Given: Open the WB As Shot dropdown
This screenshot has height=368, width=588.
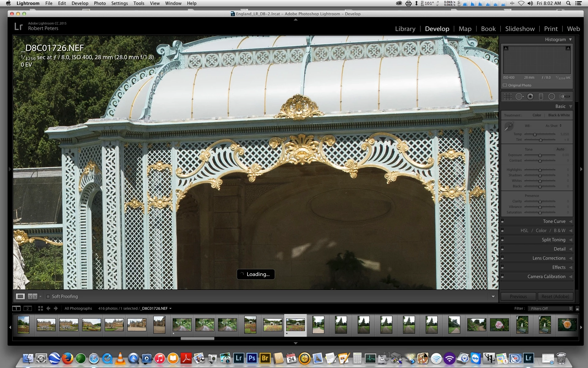Looking at the screenshot, I should [x=553, y=126].
